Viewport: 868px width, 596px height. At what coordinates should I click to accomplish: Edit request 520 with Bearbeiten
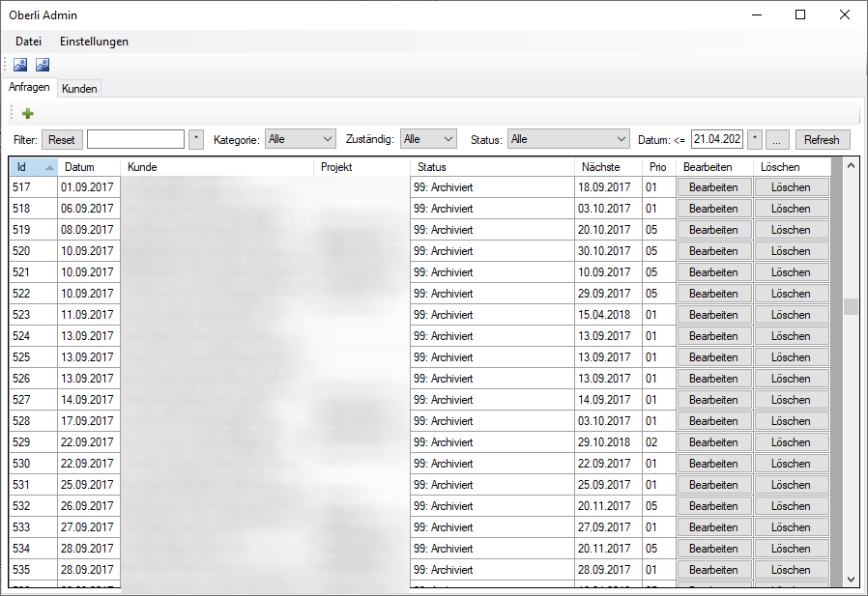click(x=714, y=251)
